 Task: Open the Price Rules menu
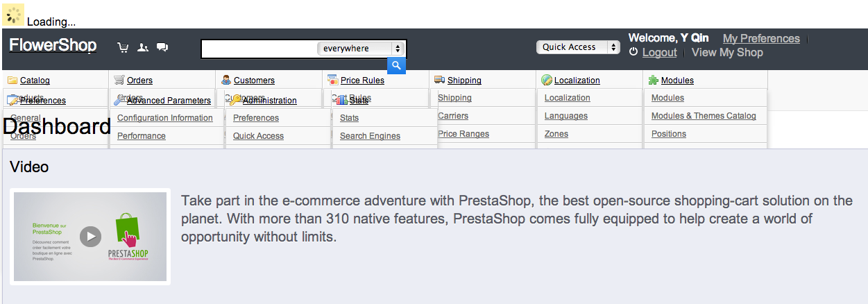(x=362, y=81)
